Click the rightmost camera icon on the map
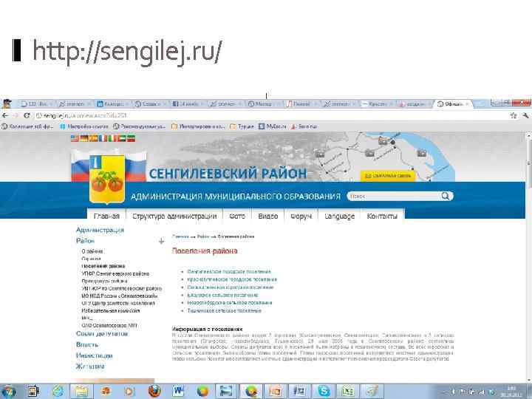 coord(422,153)
